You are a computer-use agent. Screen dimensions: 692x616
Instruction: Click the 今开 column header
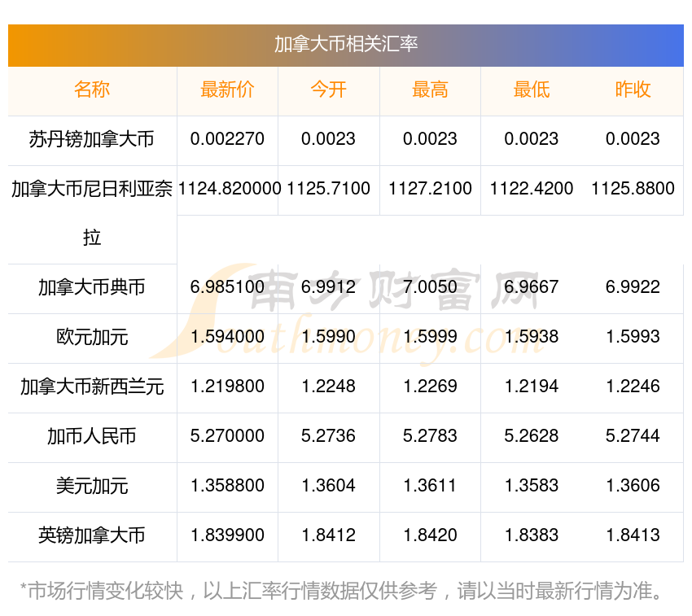pos(328,90)
